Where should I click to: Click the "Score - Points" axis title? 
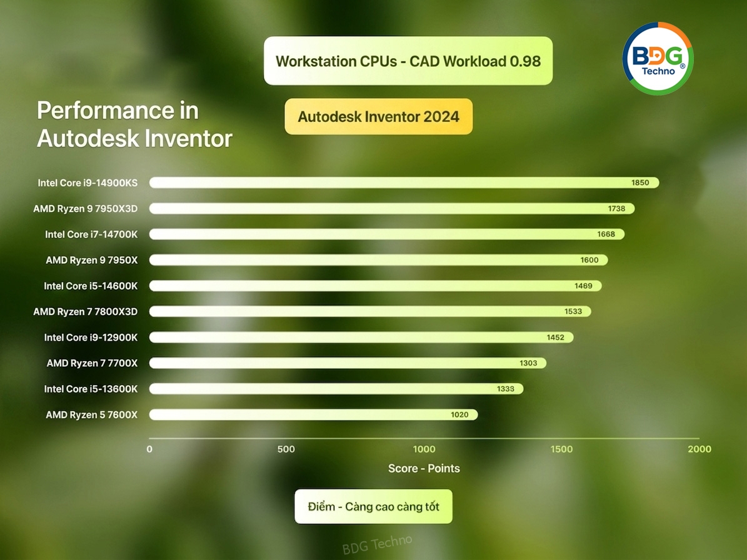coord(424,469)
